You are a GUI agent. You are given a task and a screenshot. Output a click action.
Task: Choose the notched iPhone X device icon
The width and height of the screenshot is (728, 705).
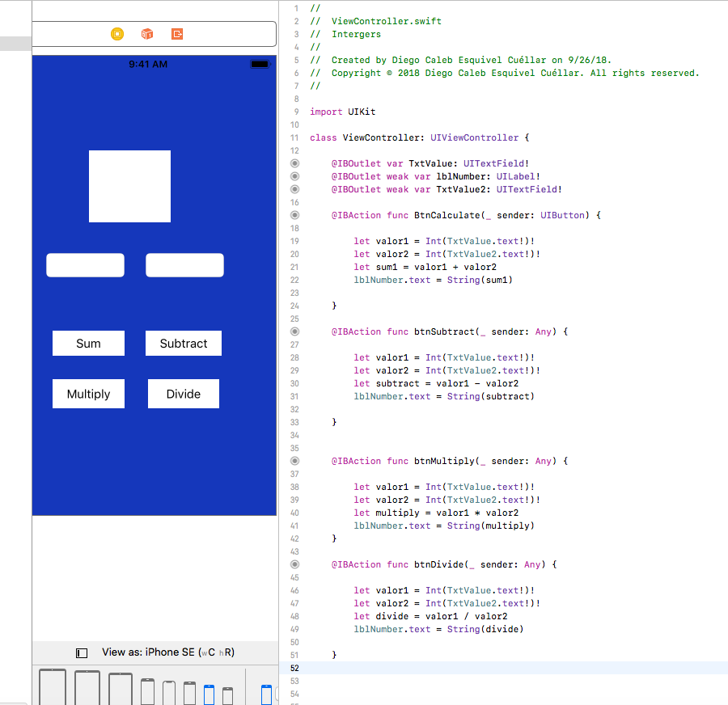click(169, 693)
